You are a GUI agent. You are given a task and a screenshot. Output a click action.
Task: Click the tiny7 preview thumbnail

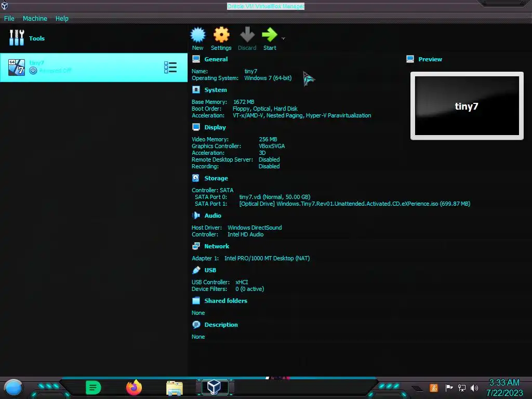point(467,105)
